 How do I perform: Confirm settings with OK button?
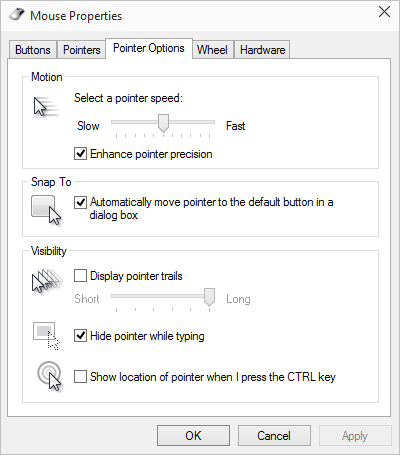click(x=193, y=435)
